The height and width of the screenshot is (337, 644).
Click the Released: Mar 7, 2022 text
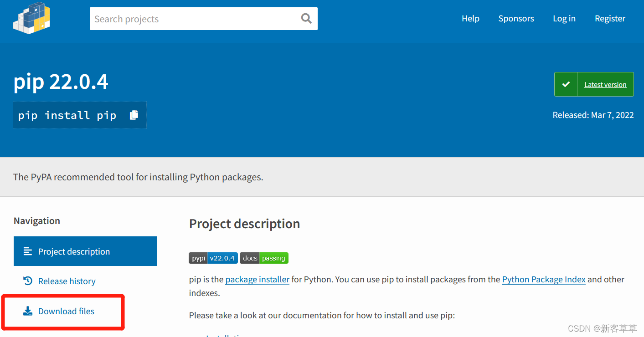[593, 115]
